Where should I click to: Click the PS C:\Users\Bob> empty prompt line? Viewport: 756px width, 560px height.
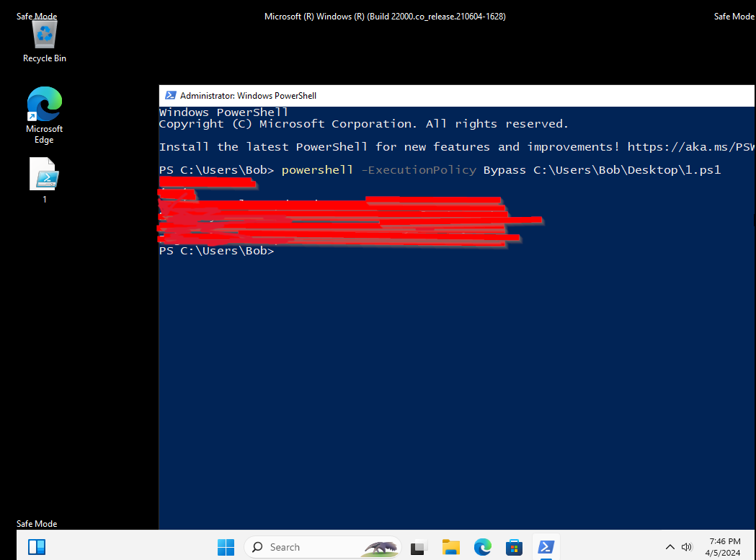[x=217, y=251]
